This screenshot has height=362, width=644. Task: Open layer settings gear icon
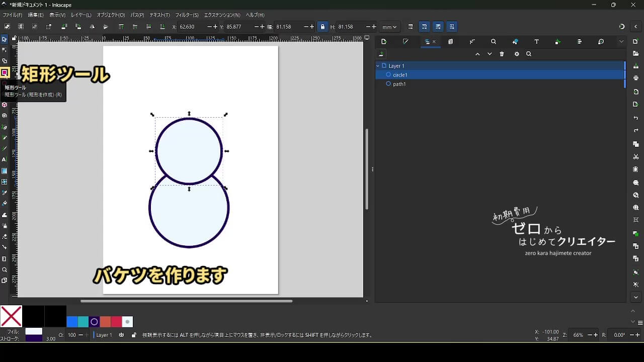click(x=517, y=54)
